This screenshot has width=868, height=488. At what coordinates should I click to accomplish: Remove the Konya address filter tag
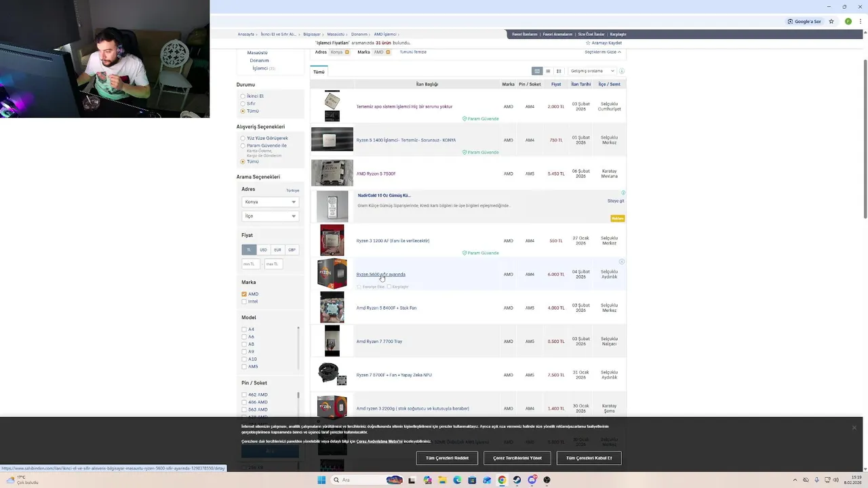pyautogui.click(x=347, y=52)
